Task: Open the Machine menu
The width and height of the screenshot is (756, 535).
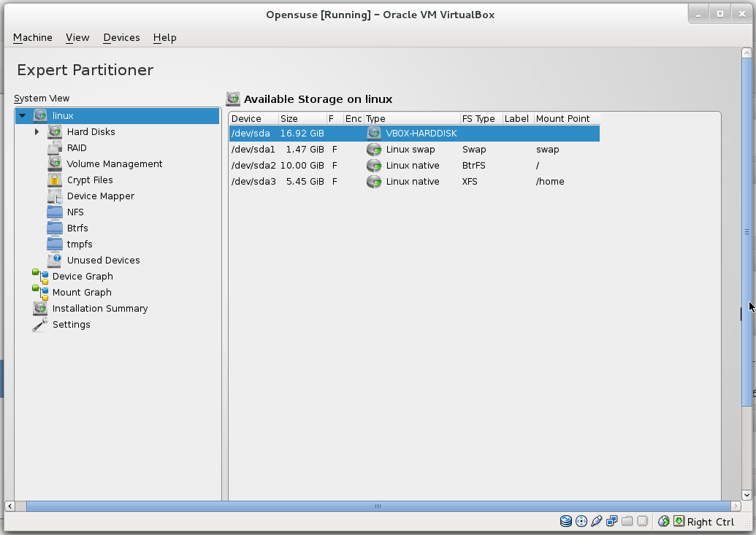Action: pos(33,37)
